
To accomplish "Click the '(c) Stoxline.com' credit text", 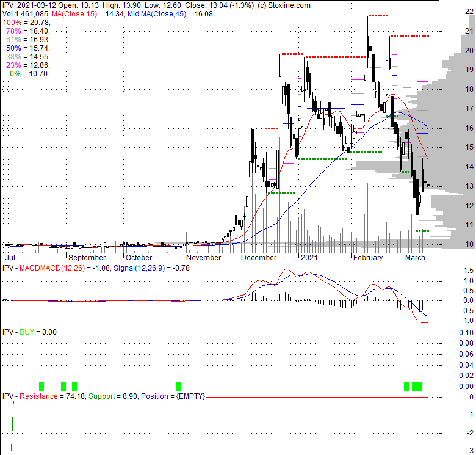I will pyautogui.click(x=284, y=5).
